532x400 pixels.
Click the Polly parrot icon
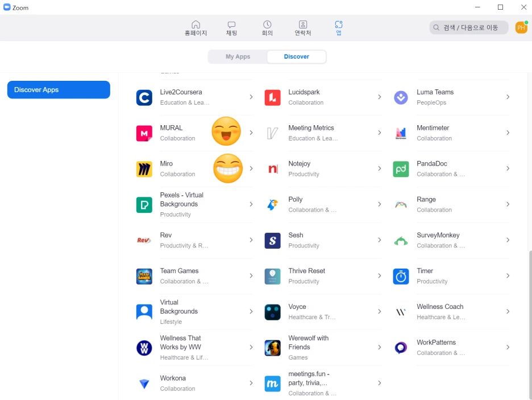point(272,205)
